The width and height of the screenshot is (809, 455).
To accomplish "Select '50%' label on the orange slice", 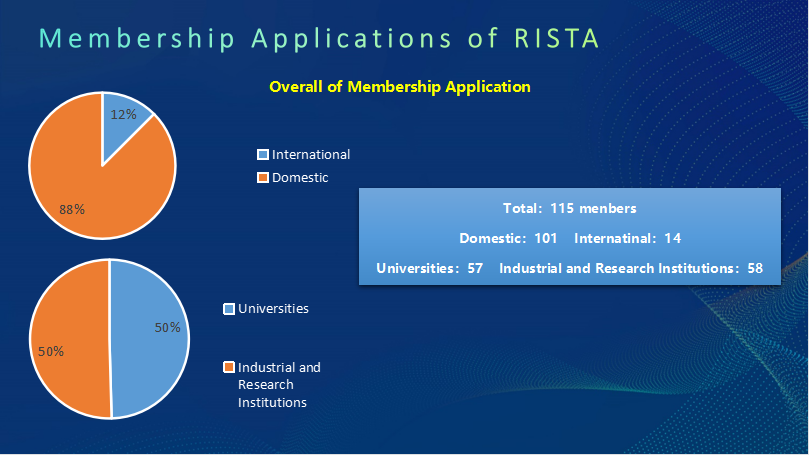I will (51, 352).
